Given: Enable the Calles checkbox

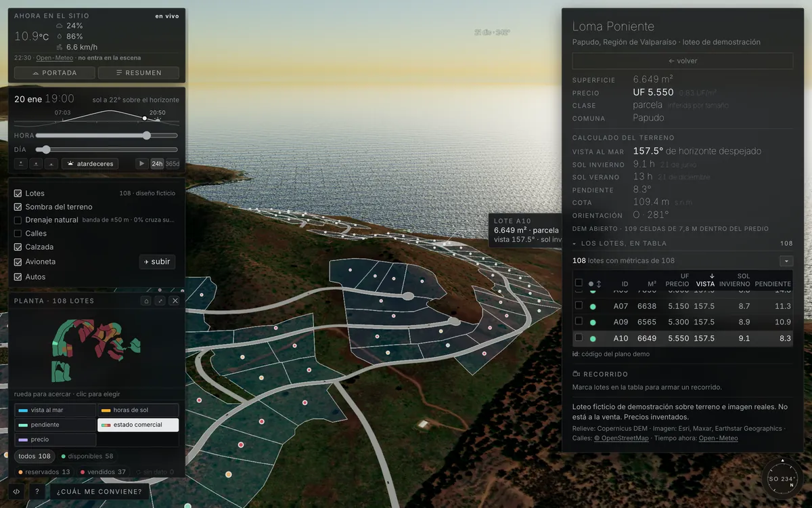Looking at the screenshot, I should pos(18,234).
